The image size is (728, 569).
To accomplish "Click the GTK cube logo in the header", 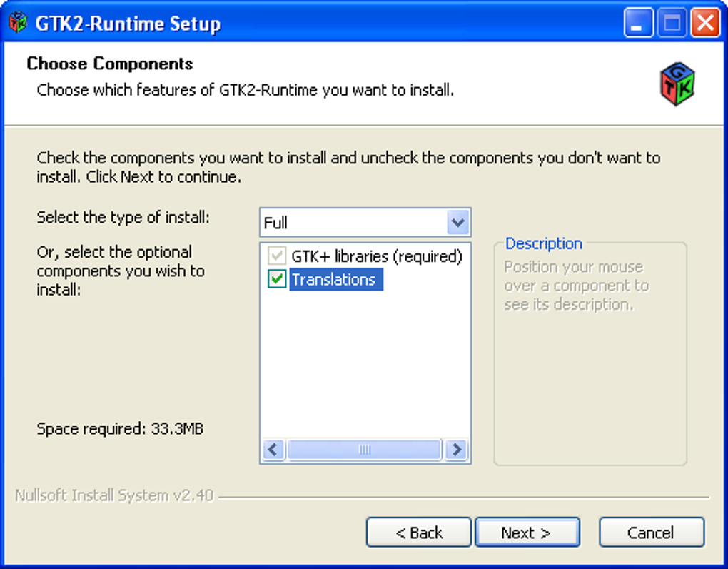I will 677,84.
